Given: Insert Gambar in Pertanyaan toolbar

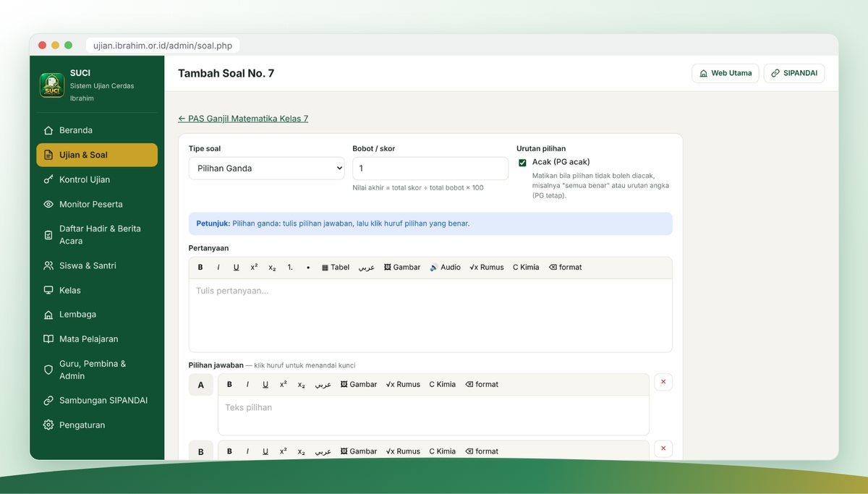Looking at the screenshot, I should pyautogui.click(x=402, y=268).
